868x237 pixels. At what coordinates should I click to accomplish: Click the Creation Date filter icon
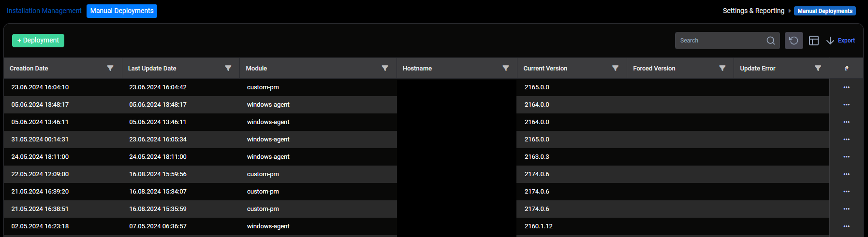pyautogui.click(x=110, y=68)
